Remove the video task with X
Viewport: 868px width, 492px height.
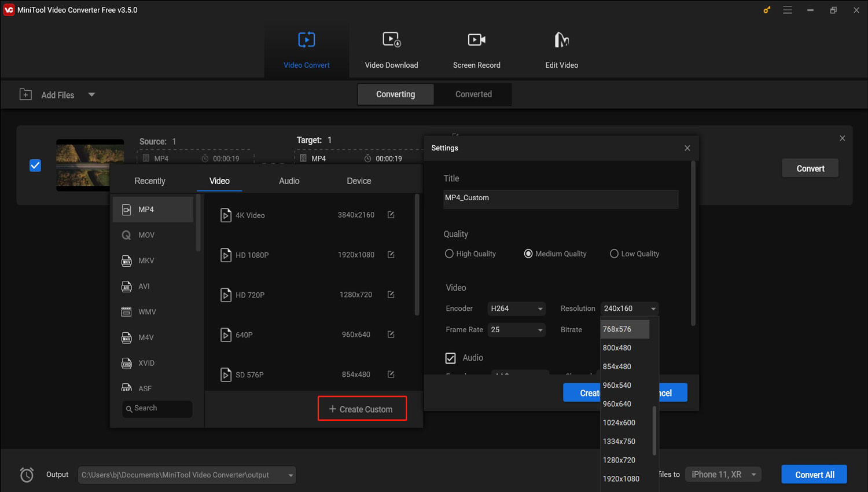click(x=843, y=138)
